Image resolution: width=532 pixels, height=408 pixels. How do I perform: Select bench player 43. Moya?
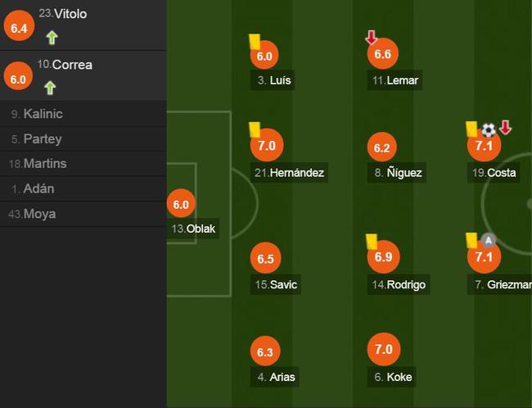pyautogui.click(x=83, y=214)
